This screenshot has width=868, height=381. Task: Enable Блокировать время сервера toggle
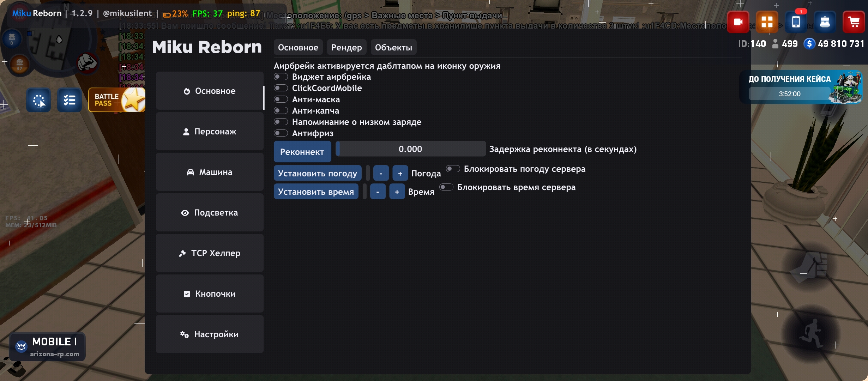[x=446, y=187]
